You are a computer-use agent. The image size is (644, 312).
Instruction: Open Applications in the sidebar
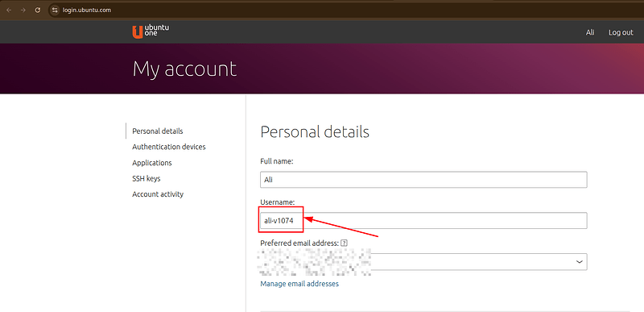[152, 163]
